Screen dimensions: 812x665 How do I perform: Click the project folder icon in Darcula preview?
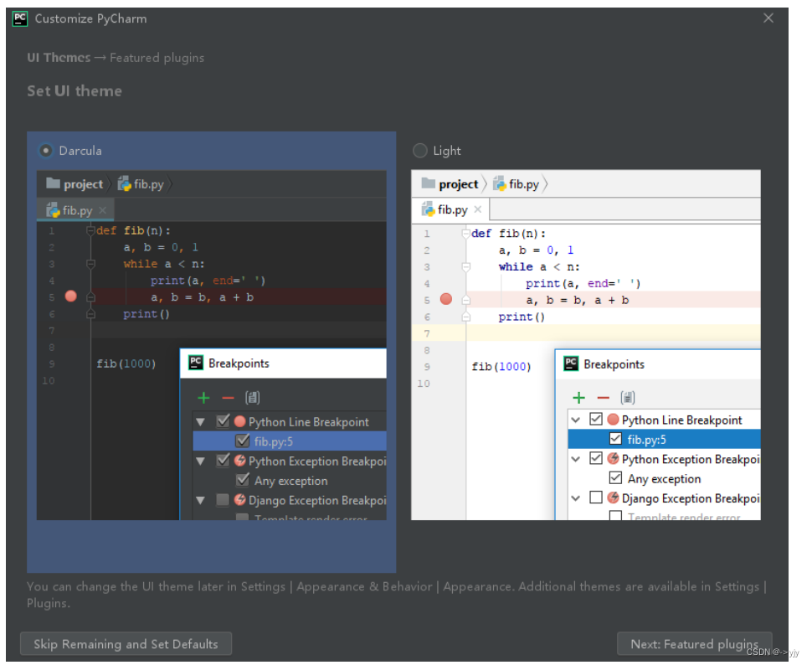(x=53, y=183)
